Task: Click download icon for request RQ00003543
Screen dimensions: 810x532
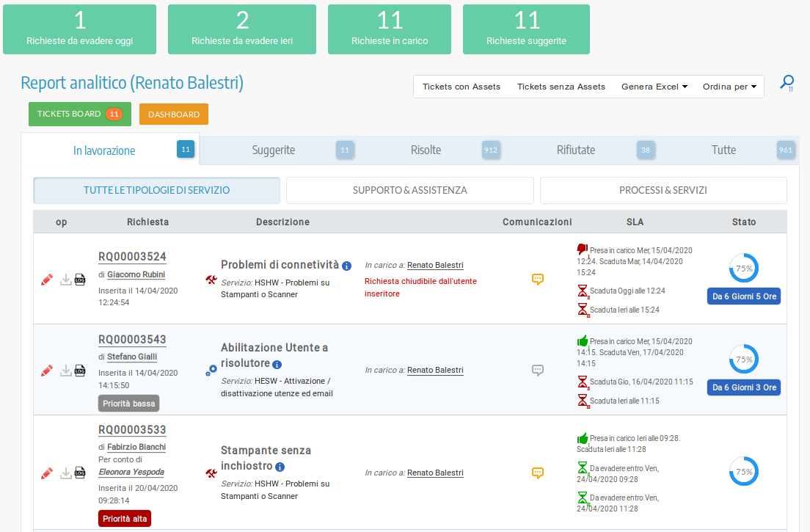Action: click(66, 371)
